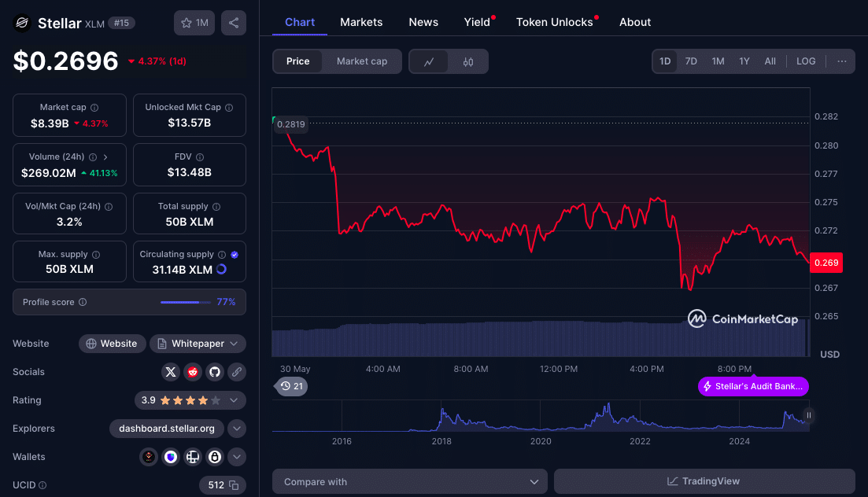Click the Max. supply info icon
The image size is (868, 497).
coord(96,255)
